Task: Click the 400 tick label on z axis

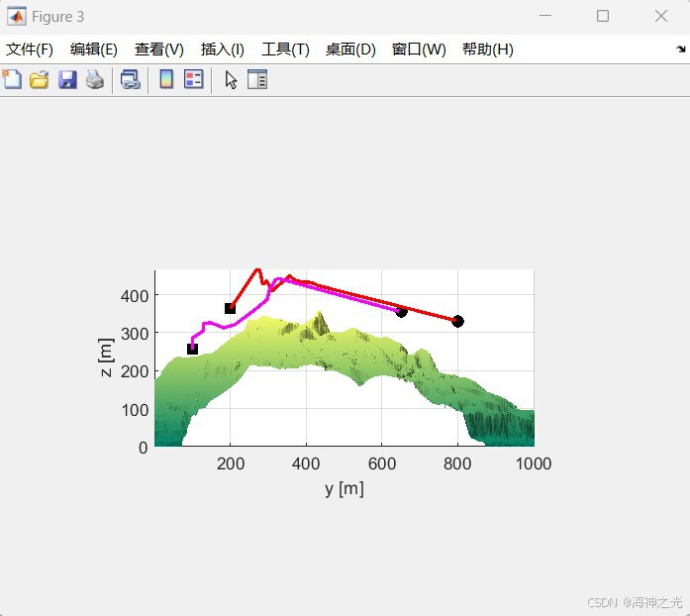Action: click(135, 296)
